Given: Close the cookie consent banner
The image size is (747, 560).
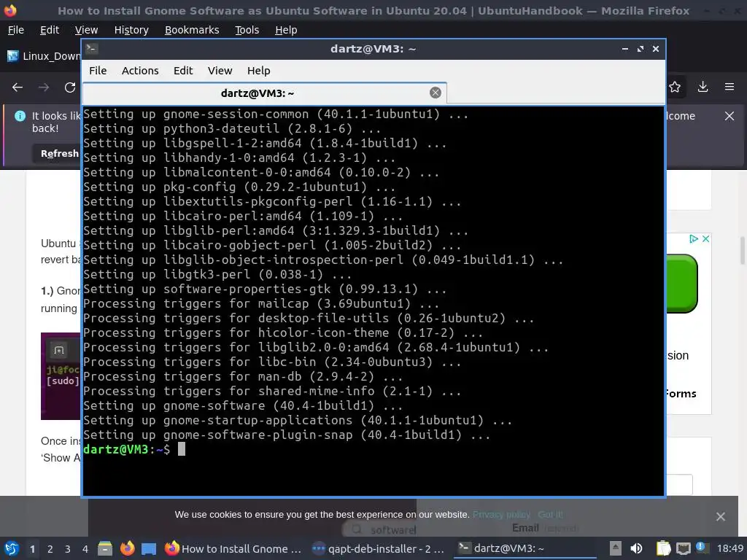Looking at the screenshot, I should tap(720, 517).
